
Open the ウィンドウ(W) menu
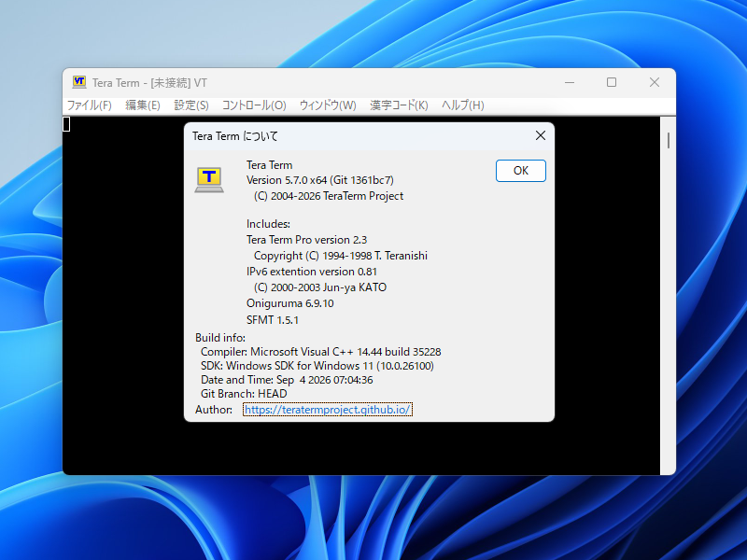click(x=328, y=105)
